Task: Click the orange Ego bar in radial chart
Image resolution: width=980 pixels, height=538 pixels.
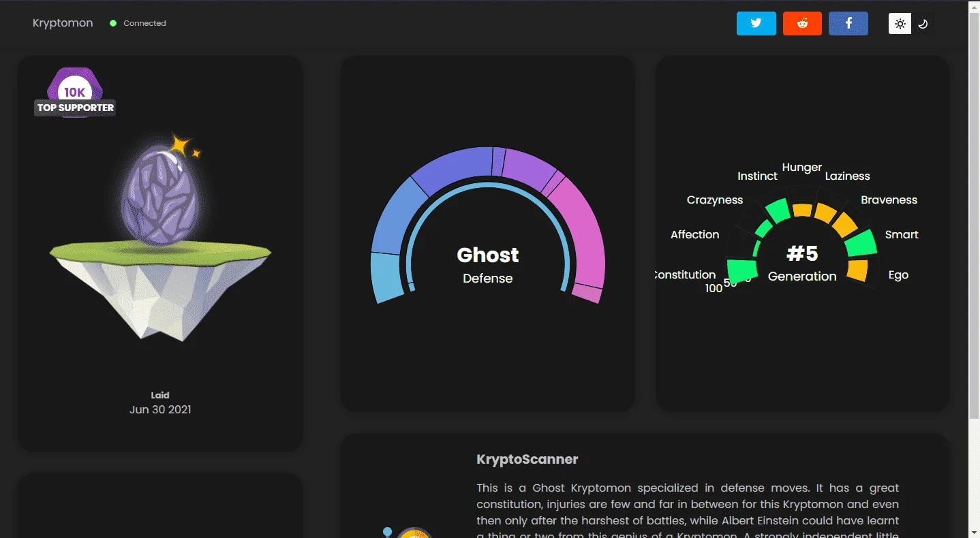Action: click(857, 270)
